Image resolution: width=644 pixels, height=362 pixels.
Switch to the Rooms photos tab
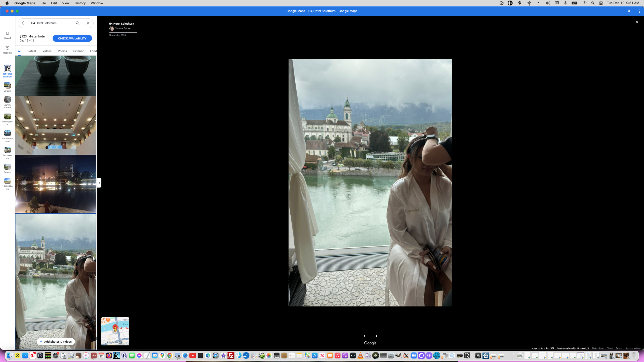(x=62, y=51)
